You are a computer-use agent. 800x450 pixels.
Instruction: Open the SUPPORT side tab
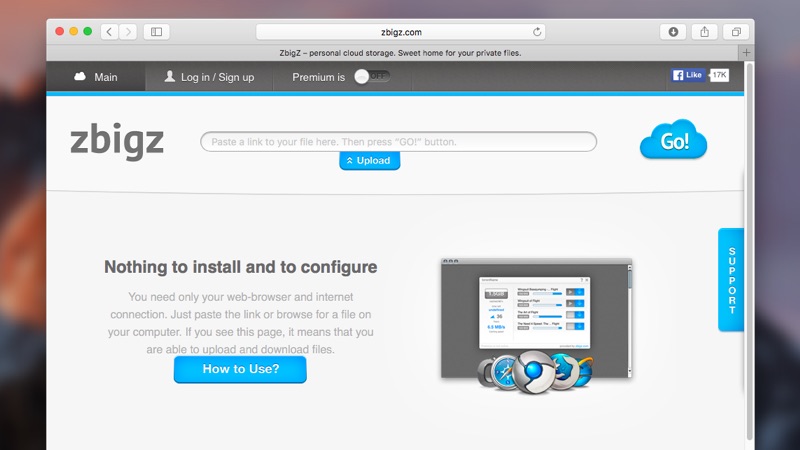pyautogui.click(x=731, y=280)
